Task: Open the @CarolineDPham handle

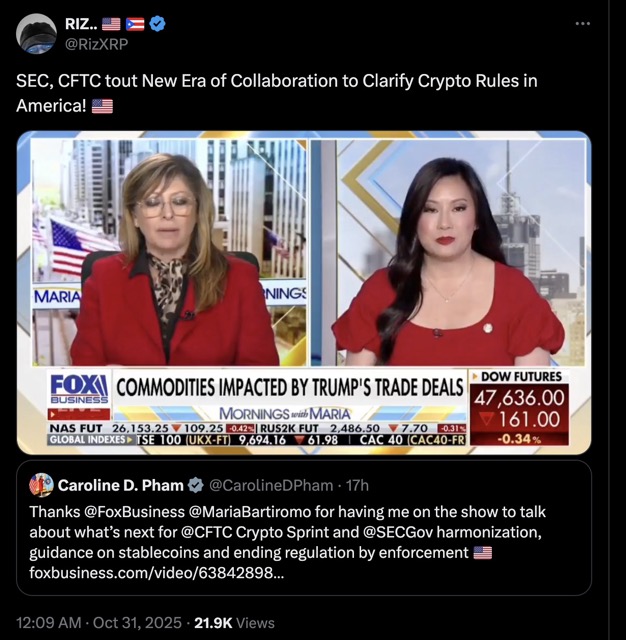Action: [271, 485]
